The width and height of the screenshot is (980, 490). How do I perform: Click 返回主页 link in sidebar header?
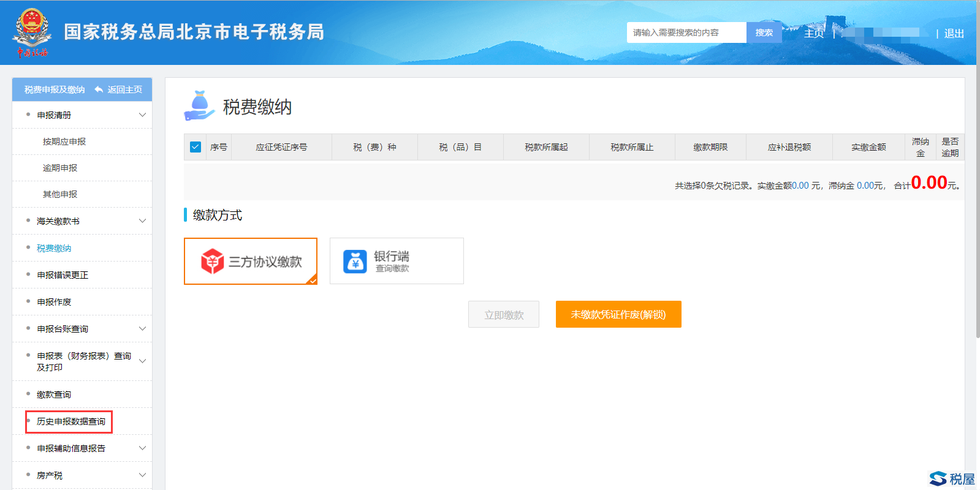tap(125, 89)
